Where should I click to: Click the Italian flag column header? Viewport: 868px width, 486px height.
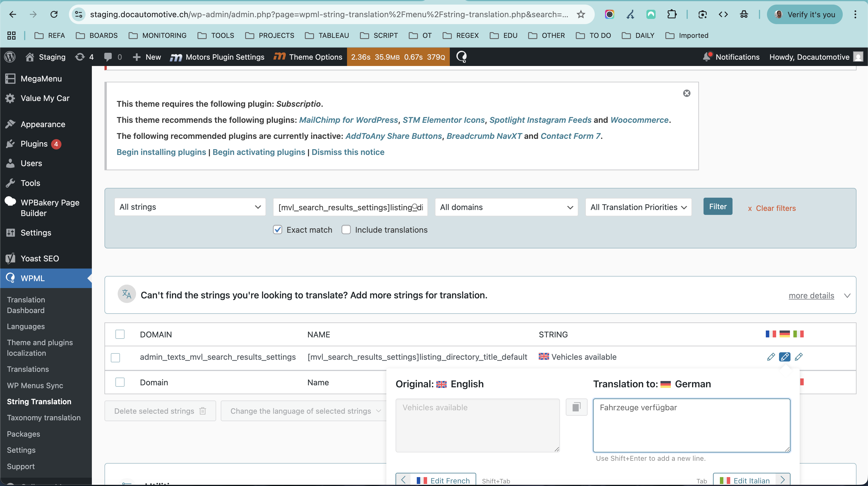click(x=799, y=334)
